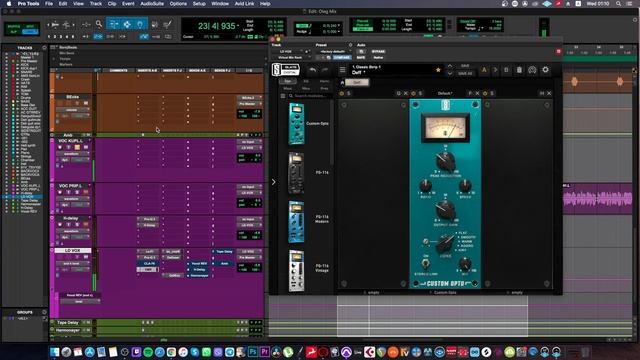Adjust the Peak Reduction knob
Screen dimensions: 640x360
pos(445,162)
